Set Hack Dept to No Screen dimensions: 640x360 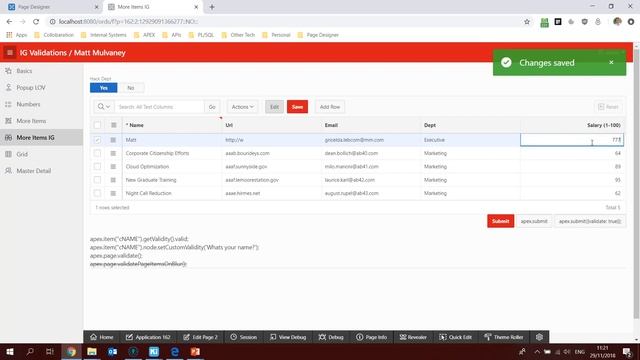(131, 88)
